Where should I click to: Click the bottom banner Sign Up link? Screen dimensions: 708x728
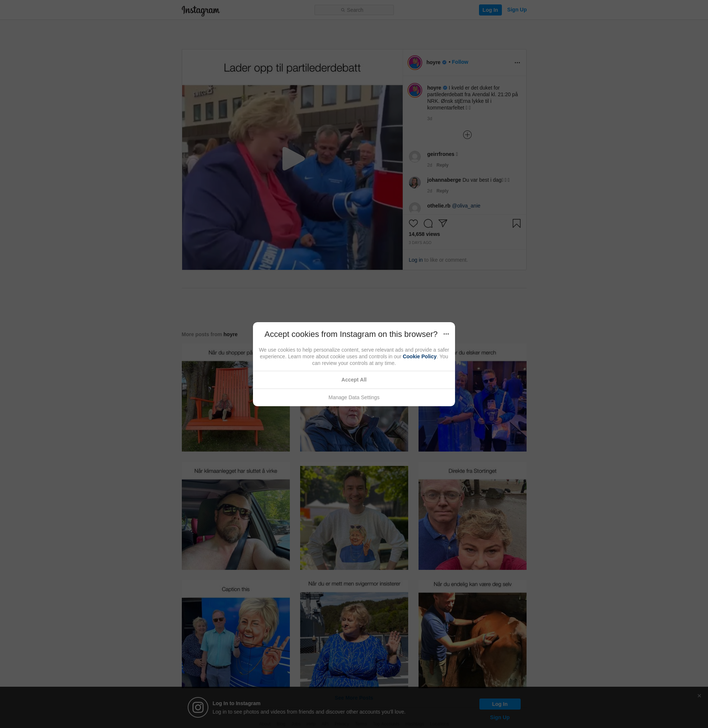[x=499, y=718]
